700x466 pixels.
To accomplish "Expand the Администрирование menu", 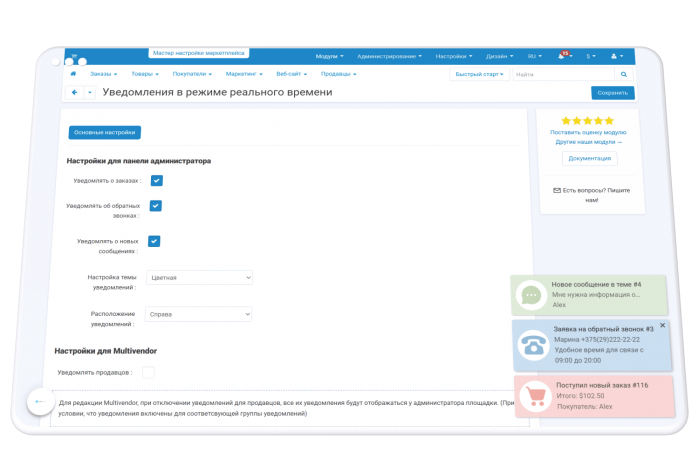I will [x=389, y=56].
